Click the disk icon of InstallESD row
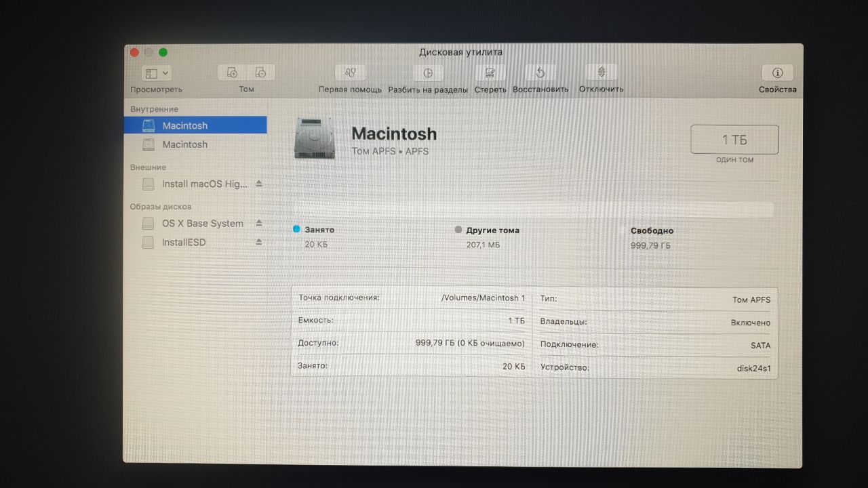868x488 pixels. point(148,242)
